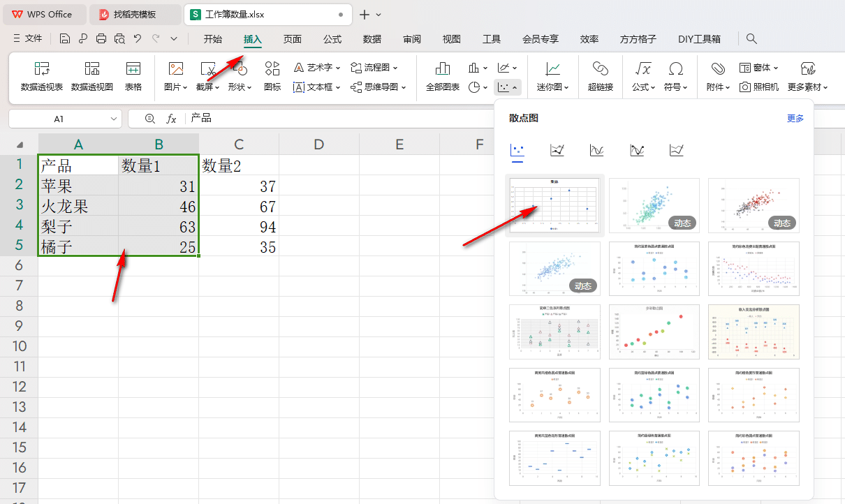Select the basic scatter type icon
This screenshot has height=504, width=845.
coord(517,150)
